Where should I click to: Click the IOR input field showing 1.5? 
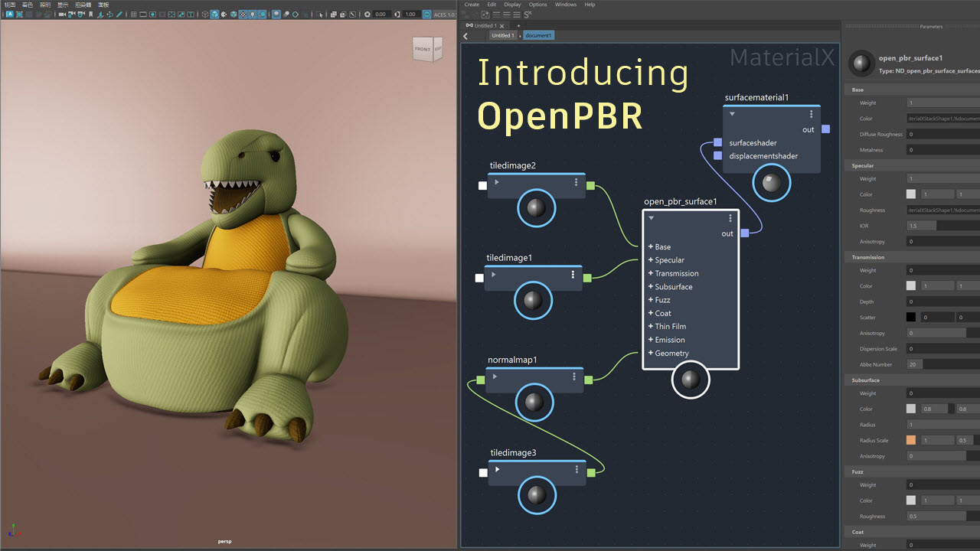click(920, 225)
